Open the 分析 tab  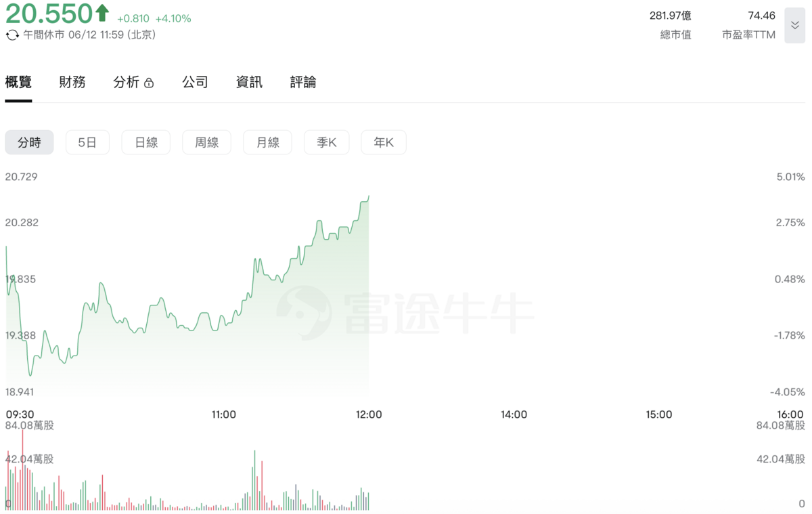click(x=127, y=83)
